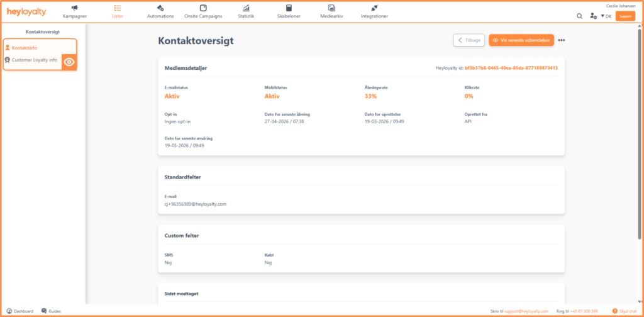Click the Sidst modtaget heading
Viewport: 644px width, 317px height.
click(182, 294)
